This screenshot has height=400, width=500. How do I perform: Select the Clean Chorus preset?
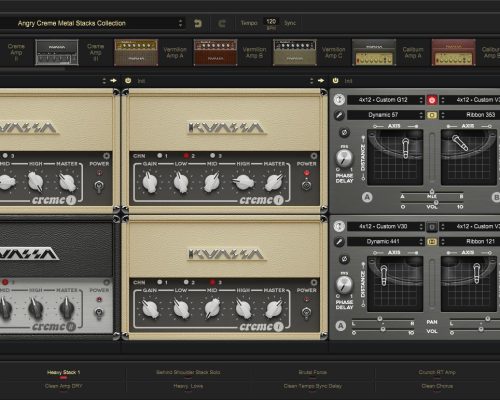coord(437,386)
